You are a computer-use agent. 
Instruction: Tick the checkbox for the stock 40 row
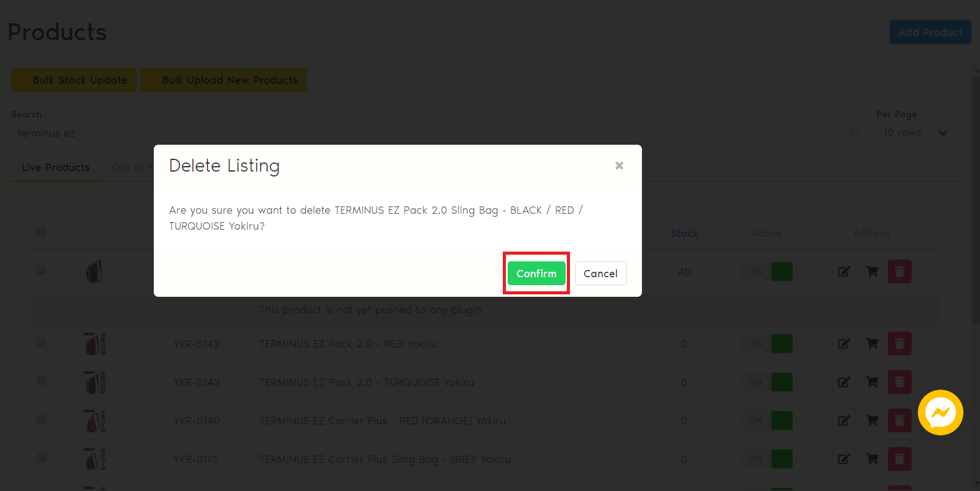[41, 270]
